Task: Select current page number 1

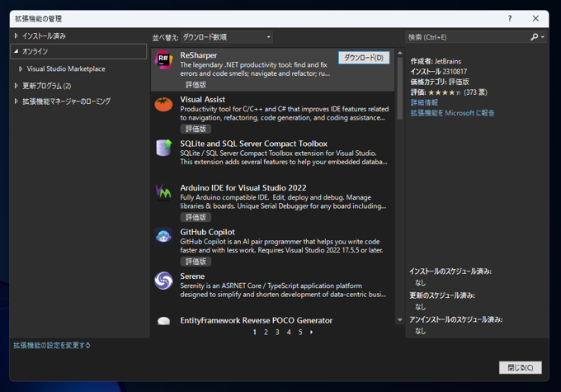Action: tap(254, 333)
